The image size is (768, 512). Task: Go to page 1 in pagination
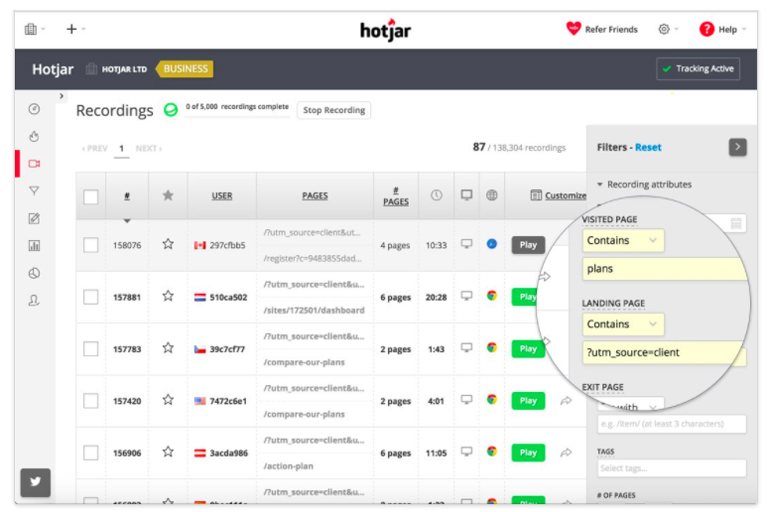tap(121, 148)
